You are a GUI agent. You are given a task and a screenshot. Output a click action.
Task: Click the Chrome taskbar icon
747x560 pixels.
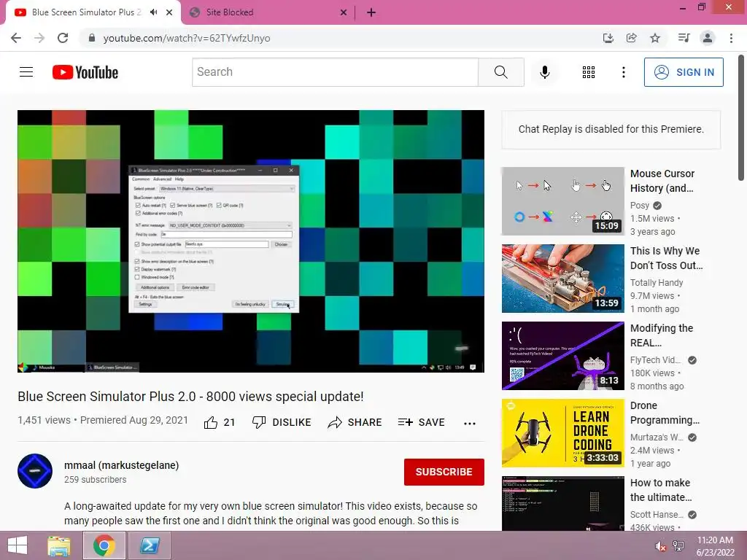[x=104, y=545]
